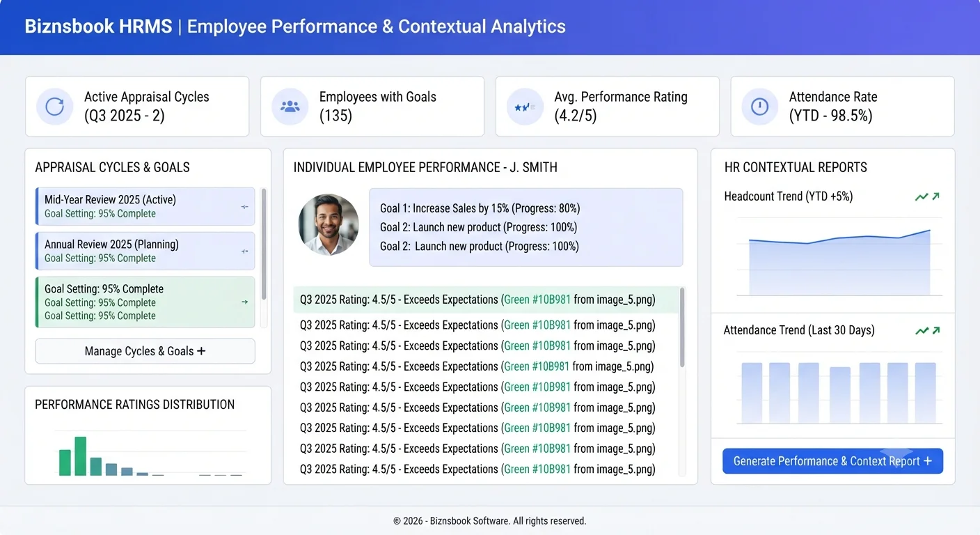Open J. Smith's profile photo
Screen dimensions: 980x535
(x=329, y=225)
